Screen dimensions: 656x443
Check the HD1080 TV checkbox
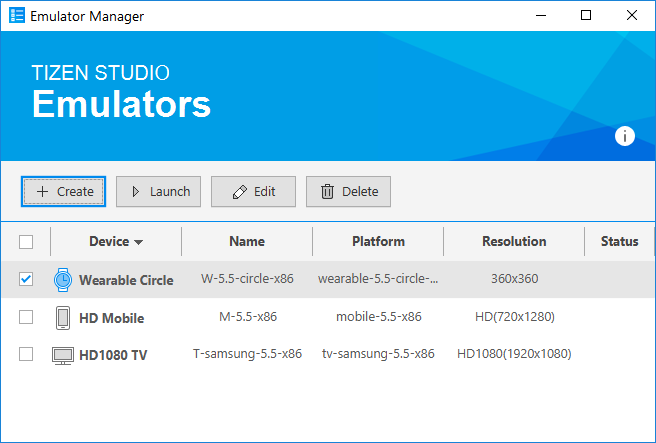tap(26, 355)
